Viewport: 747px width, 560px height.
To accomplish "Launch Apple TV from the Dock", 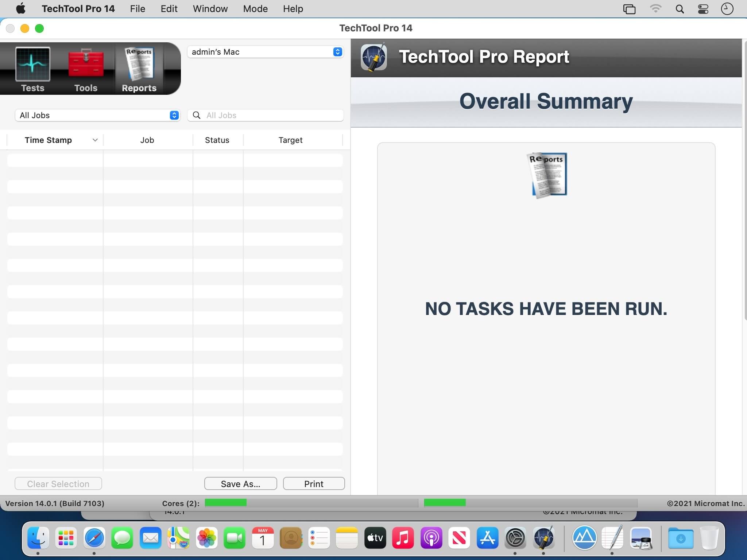I will (375, 538).
